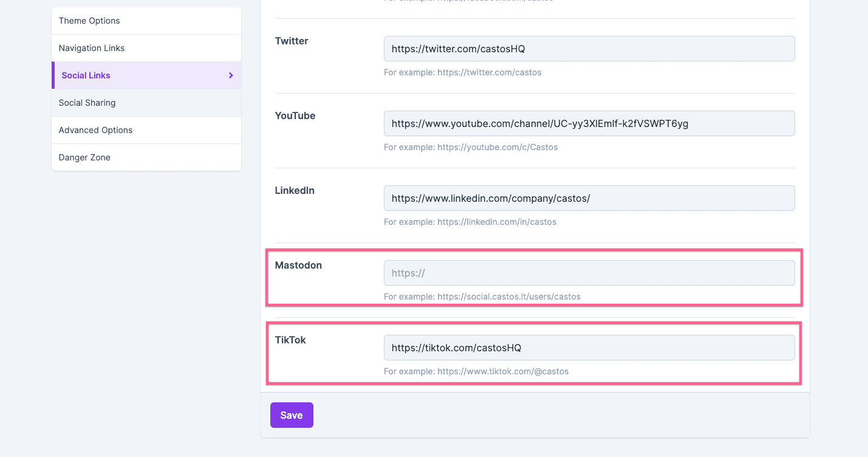The image size is (868, 457).
Task: Click the Mastodon field label
Action: click(x=298, y=265)
